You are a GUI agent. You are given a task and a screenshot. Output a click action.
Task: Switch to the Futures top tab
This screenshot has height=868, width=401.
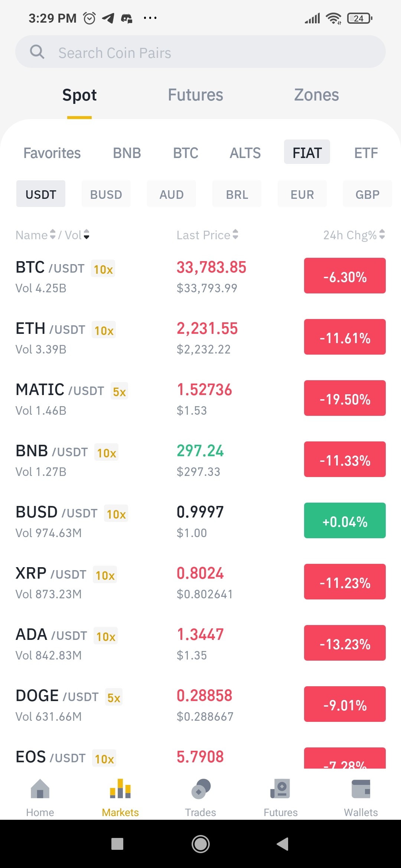click(196, 95)
